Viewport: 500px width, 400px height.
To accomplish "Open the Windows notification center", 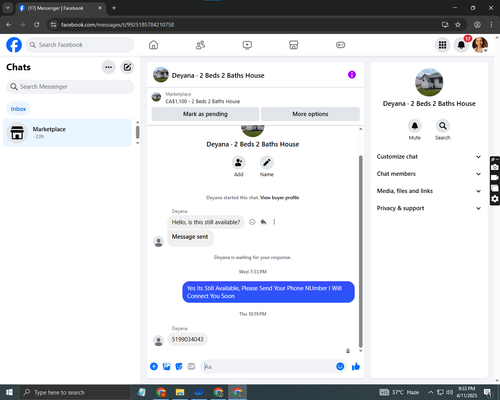I will [488, 392].
